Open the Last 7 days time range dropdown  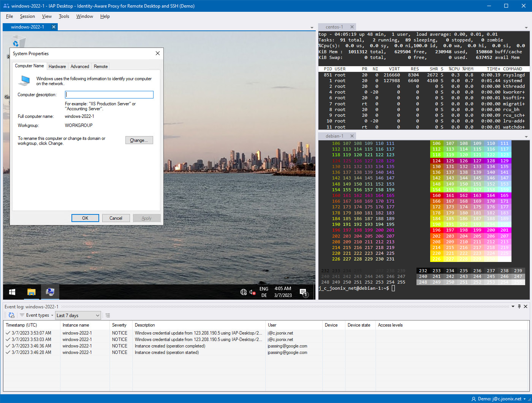[x=78, y=315]
